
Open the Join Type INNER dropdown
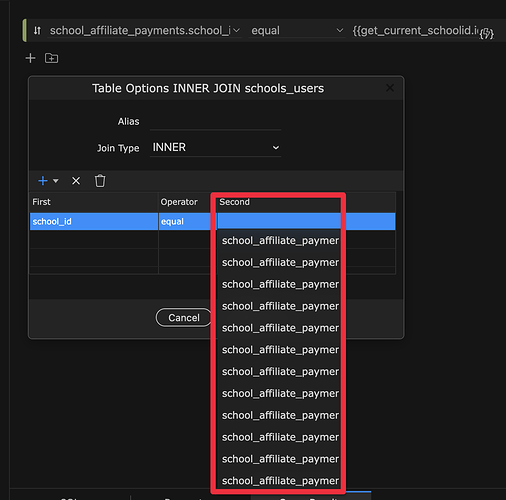point(215,147)
